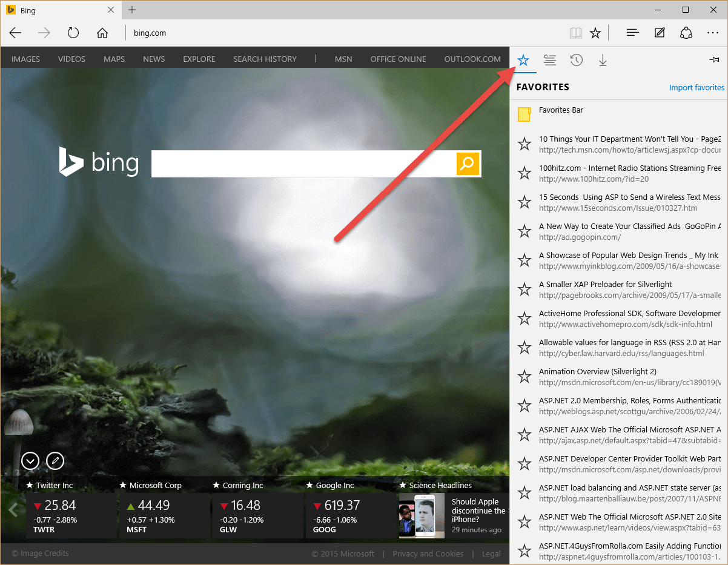Click Bing search magnifier button
The height and width of the screenshot is (565, 728).
[468, 164]
